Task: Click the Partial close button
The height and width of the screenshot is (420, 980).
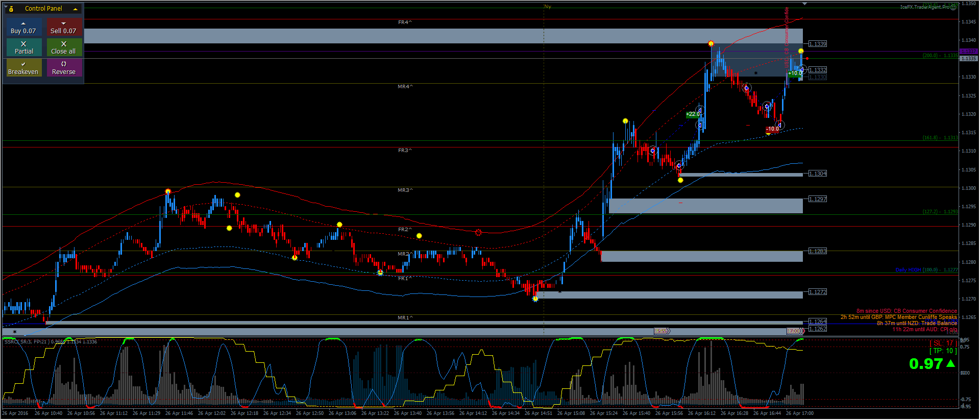Action: pos(23,47)
